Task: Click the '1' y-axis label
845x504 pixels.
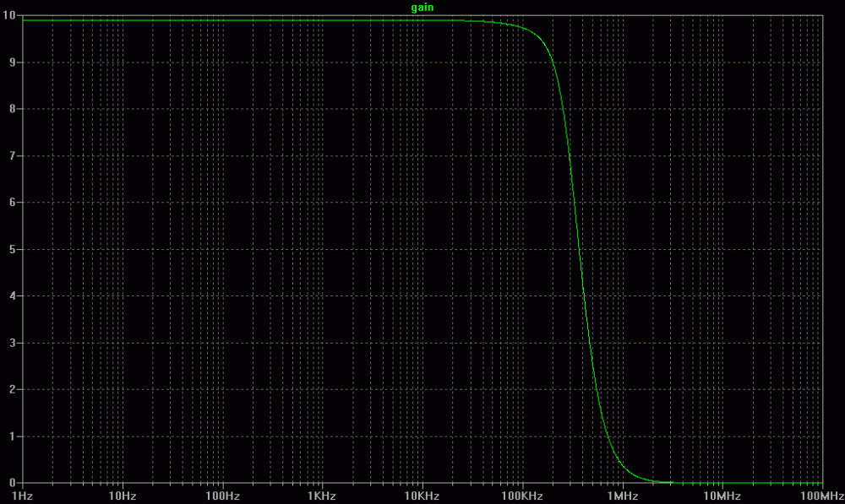Action: pos(13,436)
